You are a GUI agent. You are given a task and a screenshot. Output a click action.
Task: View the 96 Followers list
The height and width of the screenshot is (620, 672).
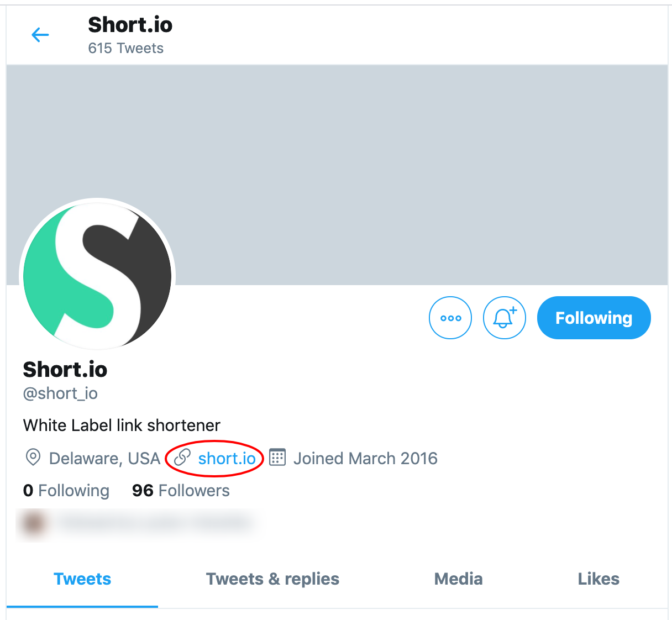tap(181, 490)
